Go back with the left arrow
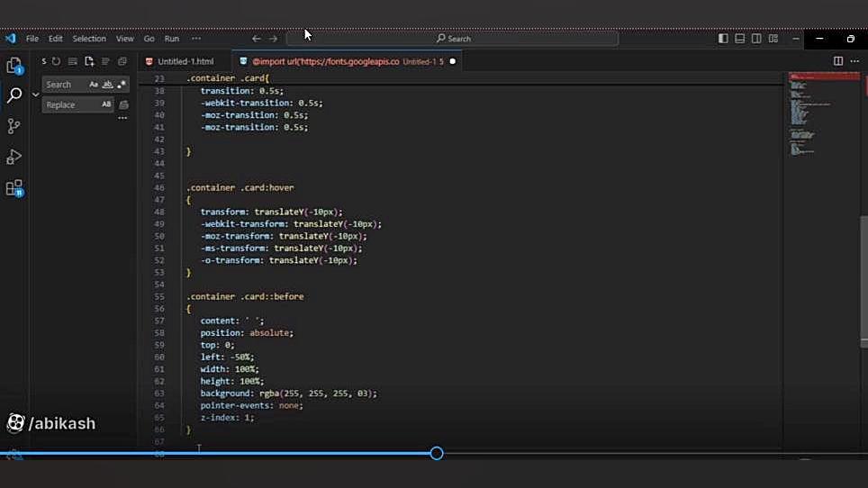The height and width of the screenshot is (488, 868). (x=256, y=39)
